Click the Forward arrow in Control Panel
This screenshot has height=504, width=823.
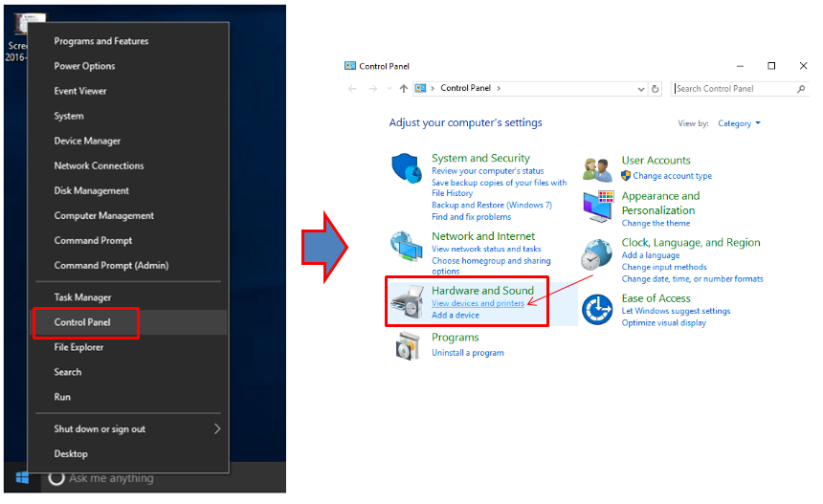tap(372, 89)
